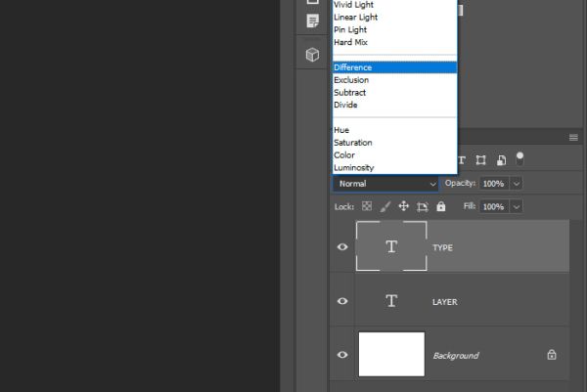Open the Notes panel icon

tap(312, 21)
